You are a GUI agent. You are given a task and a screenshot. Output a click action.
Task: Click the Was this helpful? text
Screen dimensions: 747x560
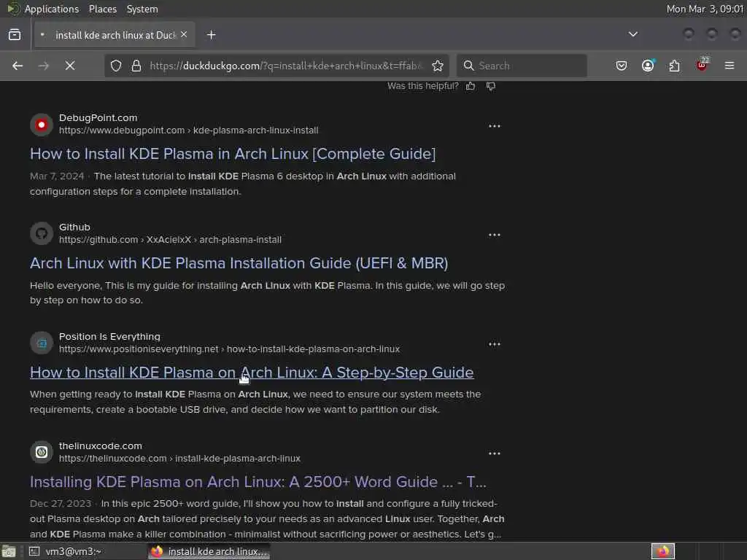pyautogui.click(x=423, y=86)
